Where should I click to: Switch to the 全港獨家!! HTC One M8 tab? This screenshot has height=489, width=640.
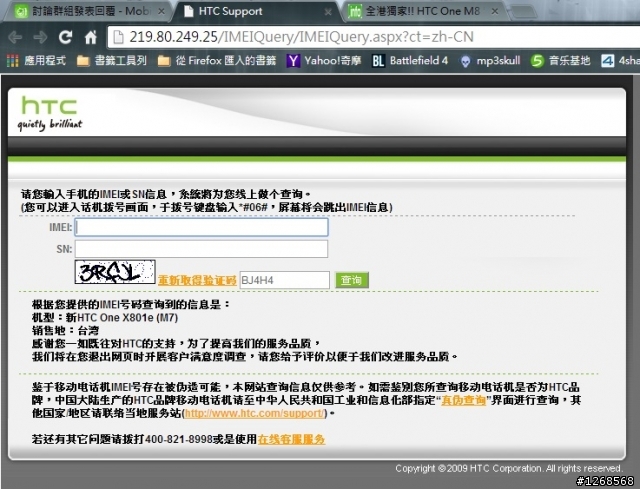click(x=422, y=11)
